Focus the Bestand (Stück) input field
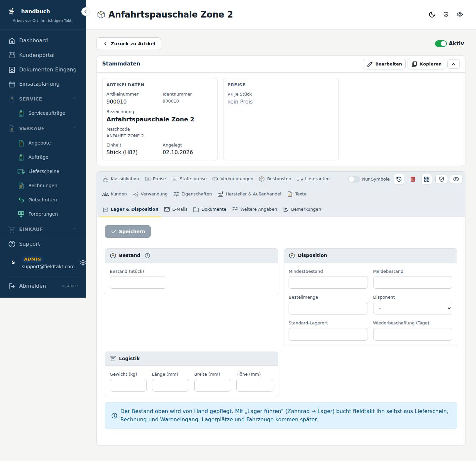The width and height of the screenshot is (476, 461). (x=138, y=282)
